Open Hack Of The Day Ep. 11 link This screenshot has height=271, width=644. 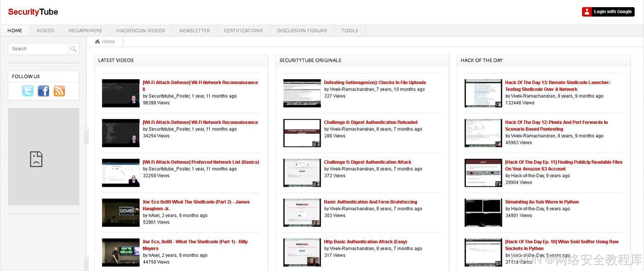563,165
